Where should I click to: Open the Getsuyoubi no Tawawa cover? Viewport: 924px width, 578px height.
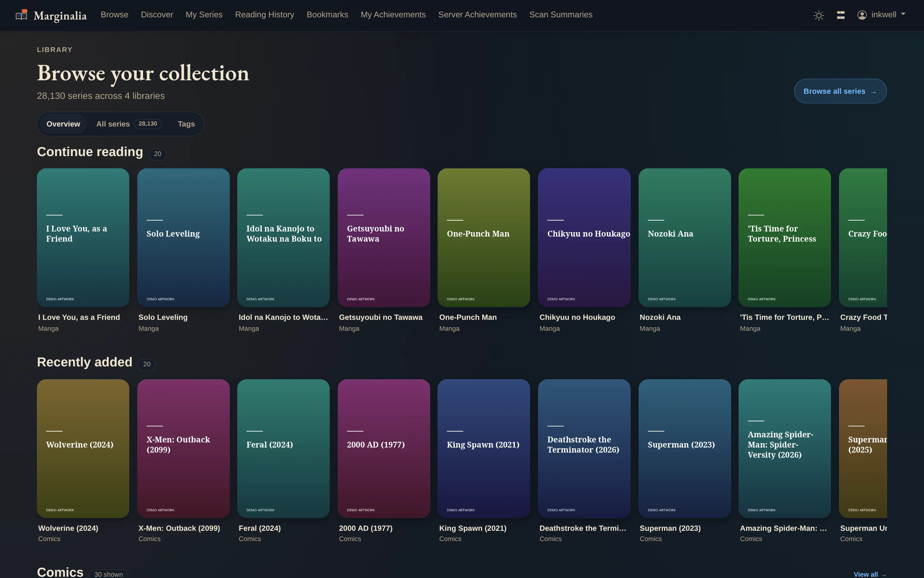pos(384,237)
